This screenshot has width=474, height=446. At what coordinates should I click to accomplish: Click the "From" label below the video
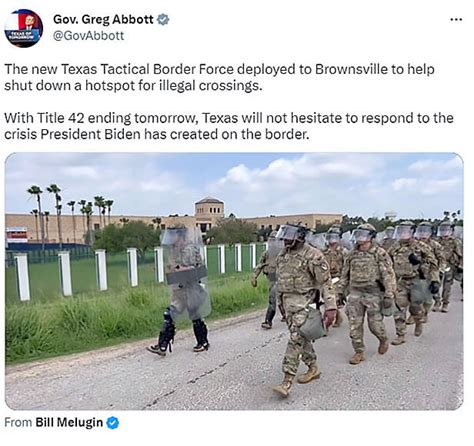coord(18,422)
